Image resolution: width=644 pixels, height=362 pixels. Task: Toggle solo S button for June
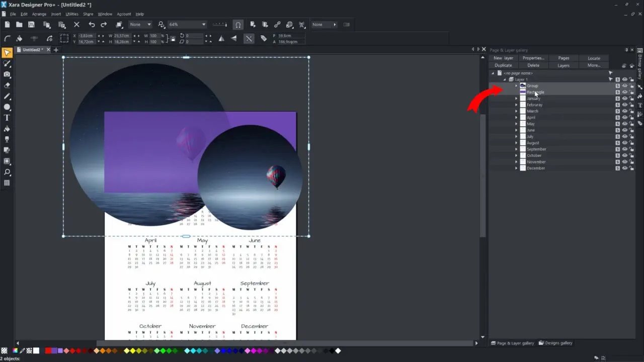[x=618, y=130]
